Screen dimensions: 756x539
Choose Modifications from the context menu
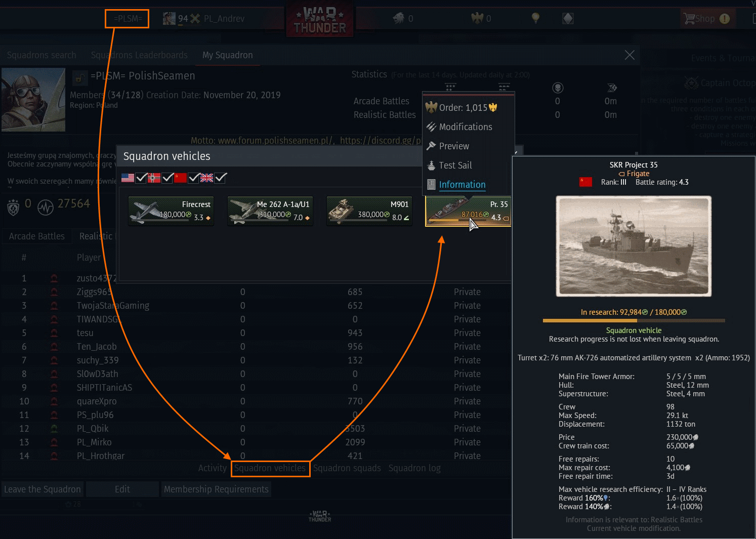pyautogui.click(x=465, y=127)
